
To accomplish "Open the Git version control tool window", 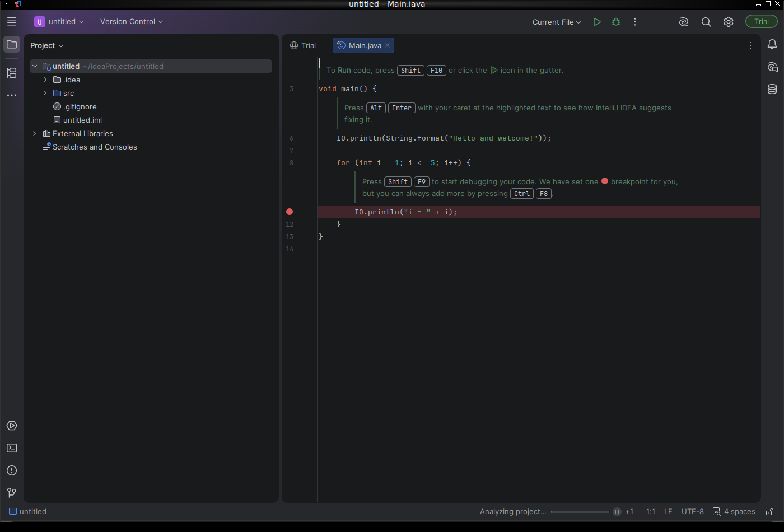I will 12,493.
